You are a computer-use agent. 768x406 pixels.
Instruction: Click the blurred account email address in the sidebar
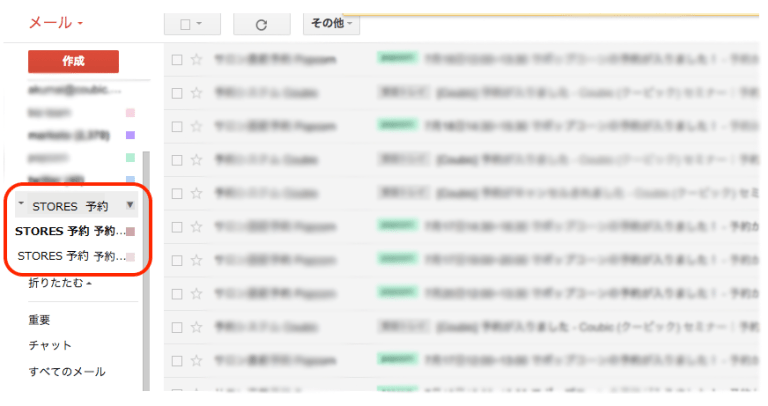[74, 90]
